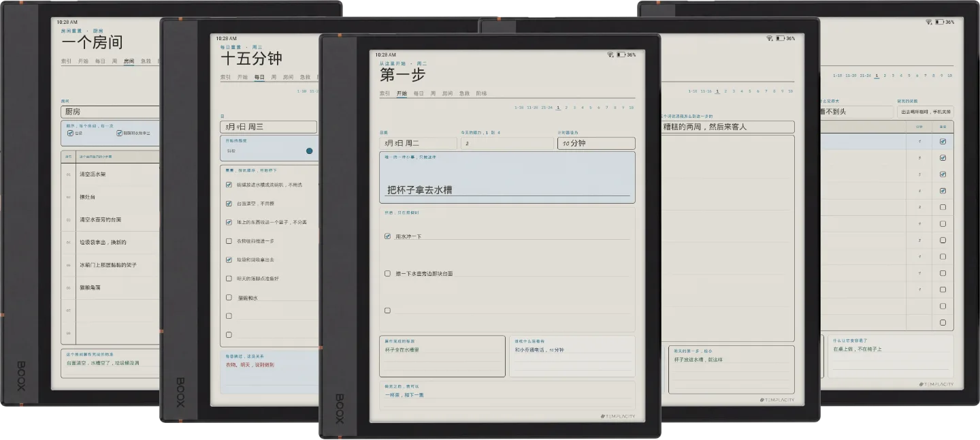Viewport: 980px width, 440px height.
Task: Toggle the 垃圾和回收拿出去 checkbox
Action: click(x=229, y=260)
